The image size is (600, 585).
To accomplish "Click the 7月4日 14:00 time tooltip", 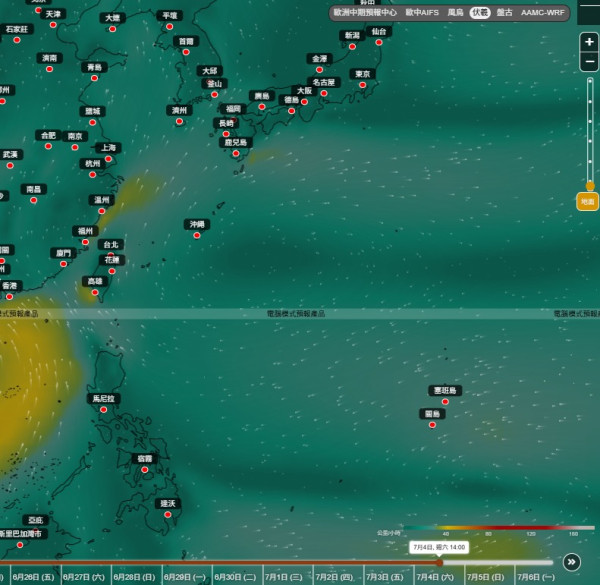I will point(439,547).
